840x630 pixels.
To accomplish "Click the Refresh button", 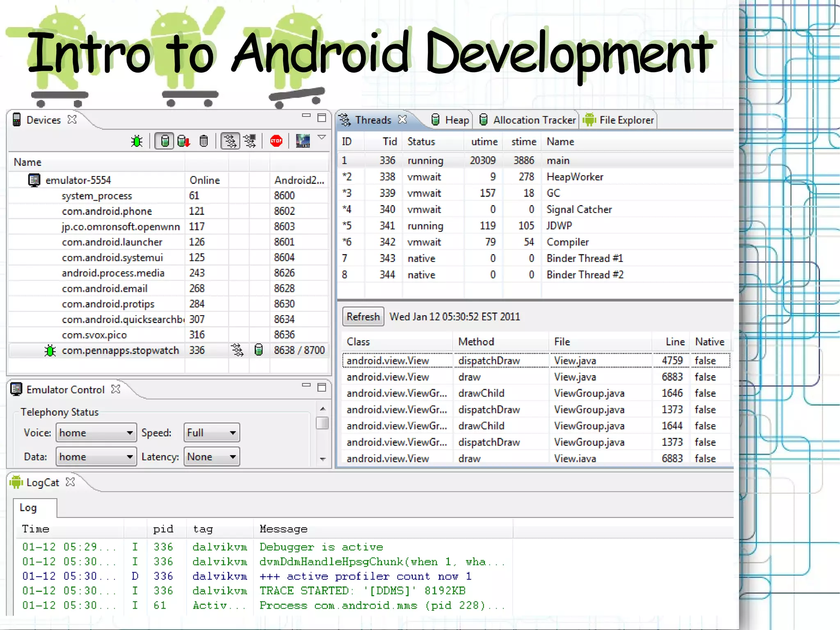I will [x=363, y=316].
